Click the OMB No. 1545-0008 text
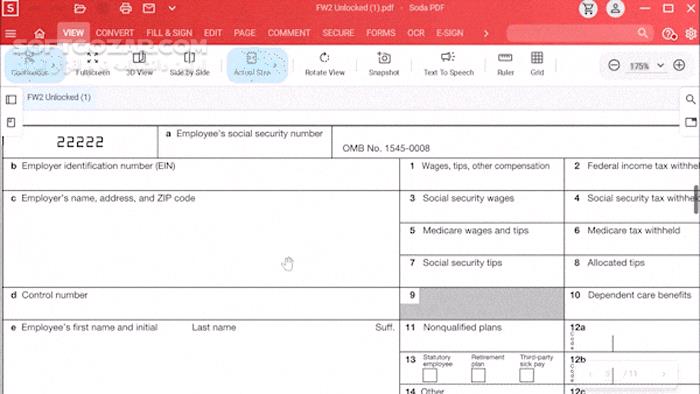 tap(386, 149)
